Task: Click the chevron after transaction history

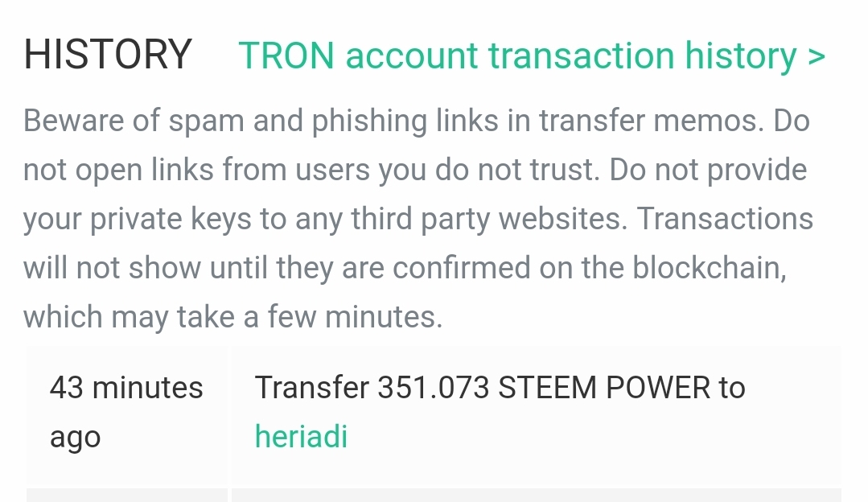Action: click(817, 56)
